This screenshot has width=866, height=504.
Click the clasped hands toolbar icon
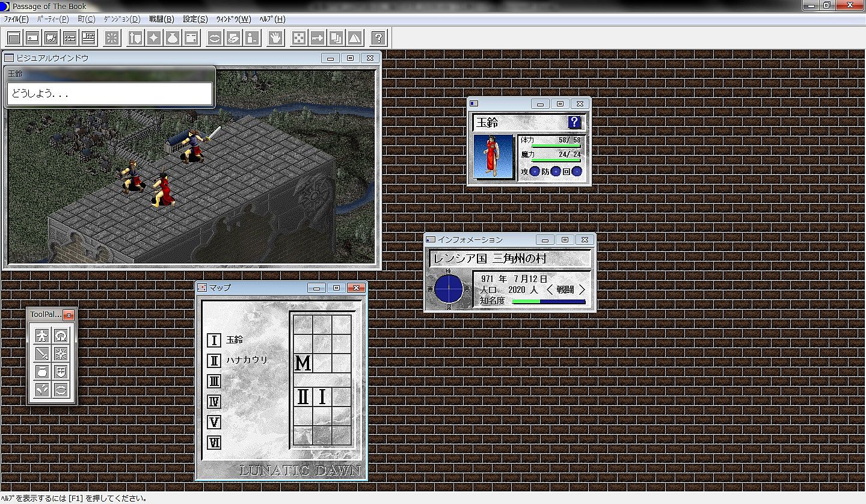click(233, 38)
